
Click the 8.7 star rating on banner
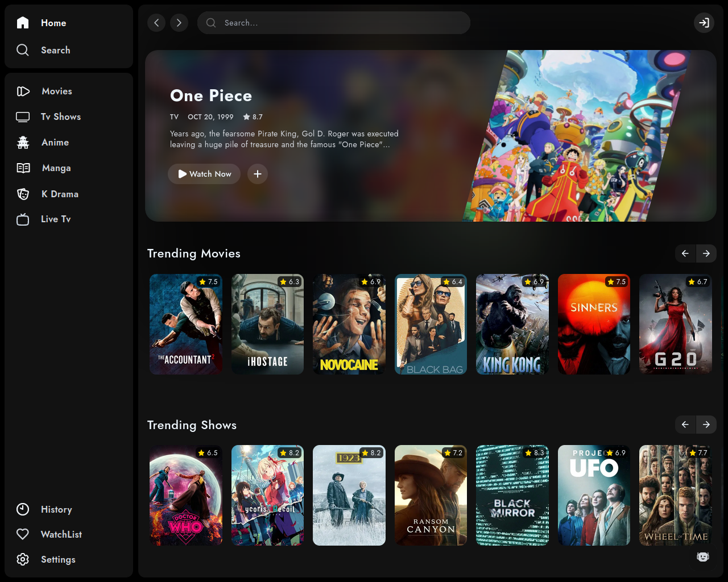(253, 117)
